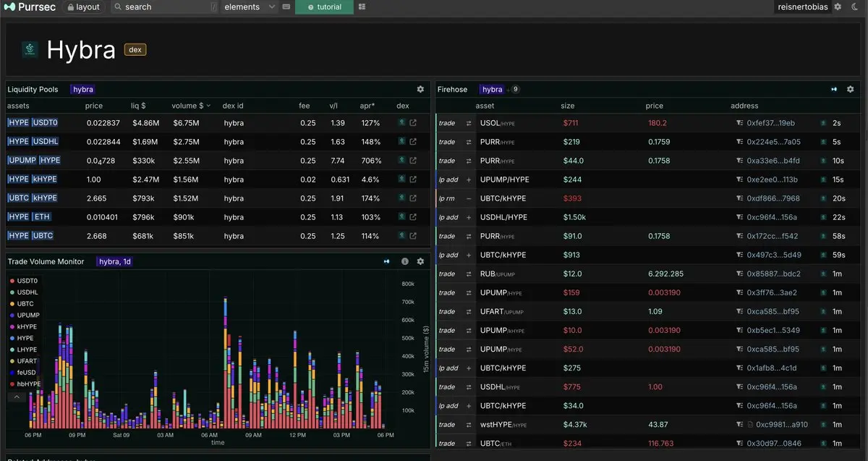Open the tutorial tab

pyautogui.click(x=324, y=7)
